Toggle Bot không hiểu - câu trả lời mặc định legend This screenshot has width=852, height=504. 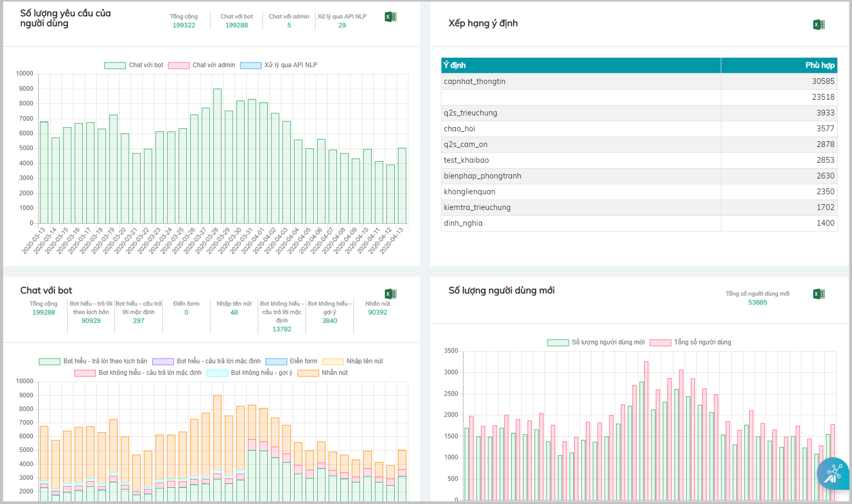tap(138, 373)
